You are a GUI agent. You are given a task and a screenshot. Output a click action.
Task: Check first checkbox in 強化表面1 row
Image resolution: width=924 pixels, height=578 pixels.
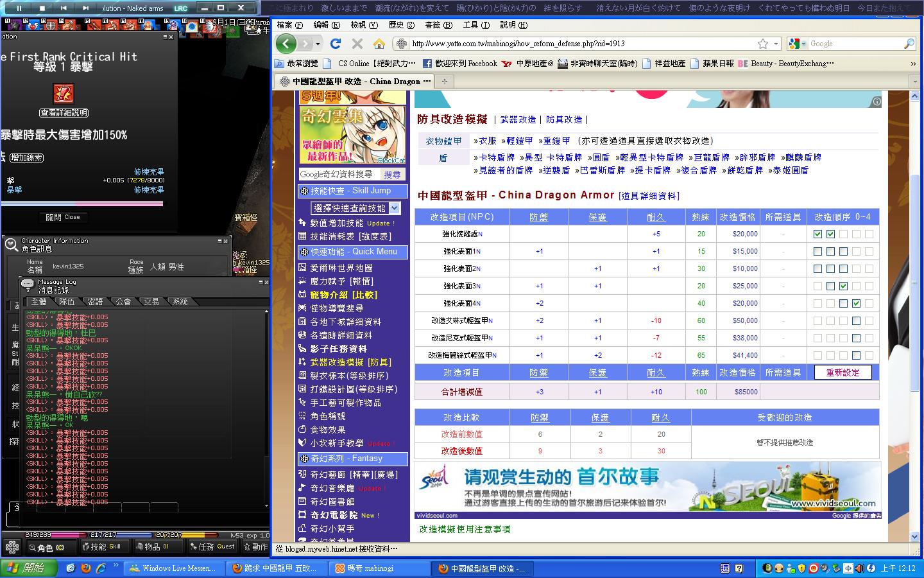[x=817, y=251]
